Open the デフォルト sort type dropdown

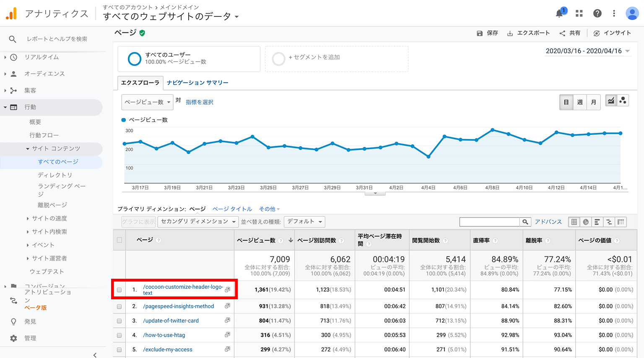tap(304, 221)
